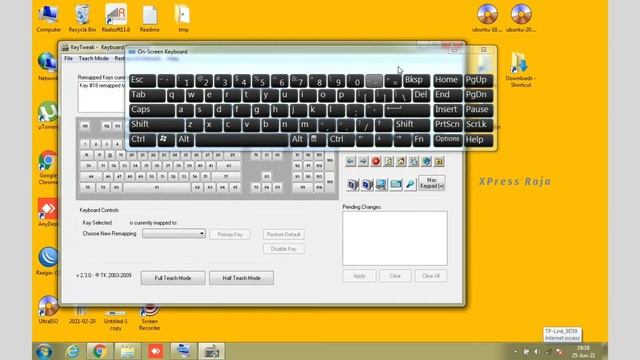
Task: Toggle the left Alt key on On-Screen Keyboard
Action: pos(185,140)
